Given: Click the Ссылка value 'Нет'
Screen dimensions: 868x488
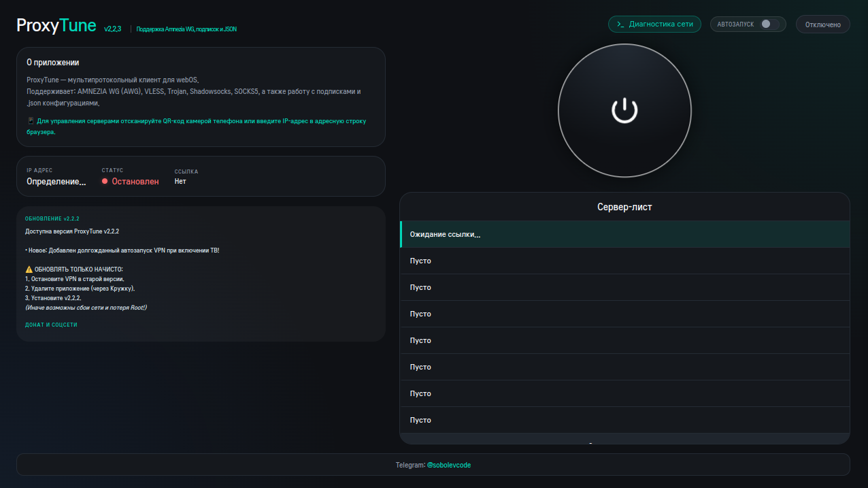Looking at the screenshot, I should (180, 182).
